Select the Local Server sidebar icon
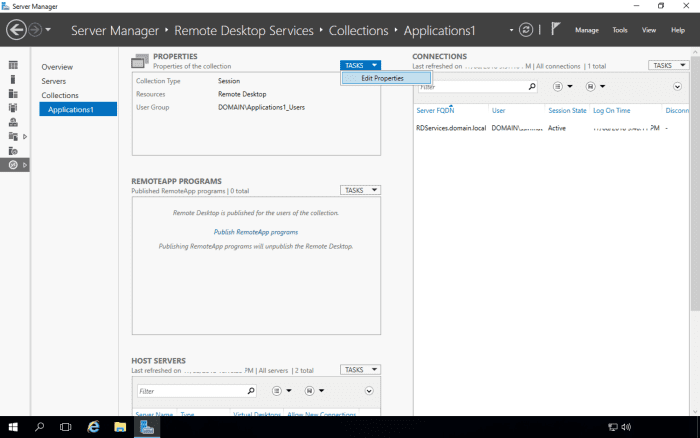This screenshot has height=438, width=700. (x=13, y=79)
